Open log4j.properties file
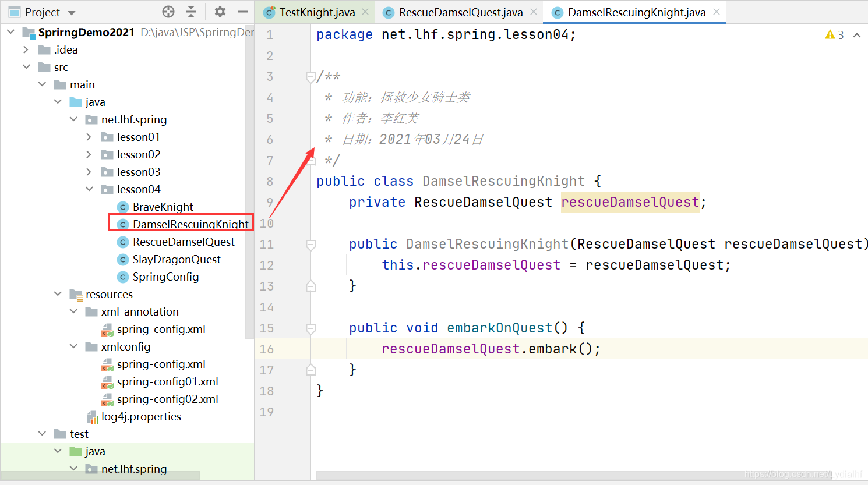This screenshot has width=868, height=485. point(141,416)
